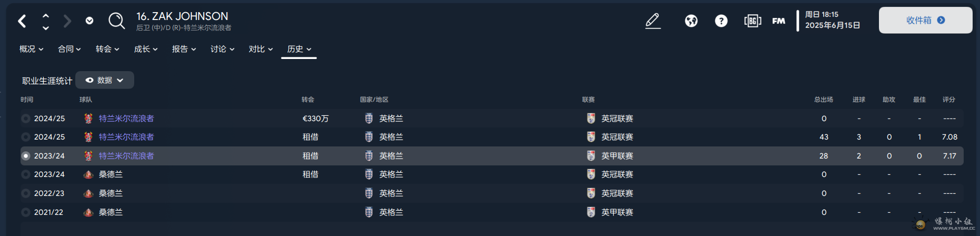This screenshot has height=236, width=980.
Task: Expand the 数据 view dropdown
Action: coord(105,80)
